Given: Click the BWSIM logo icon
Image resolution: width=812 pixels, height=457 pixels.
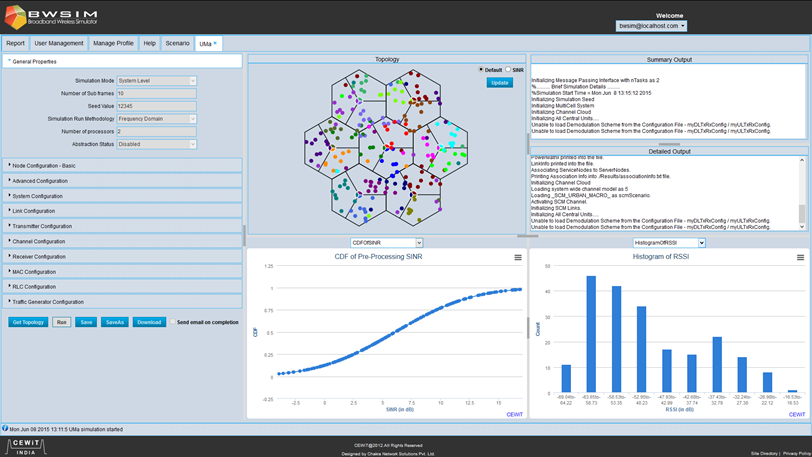Looking at the screenshot, I should pos(16,17).
